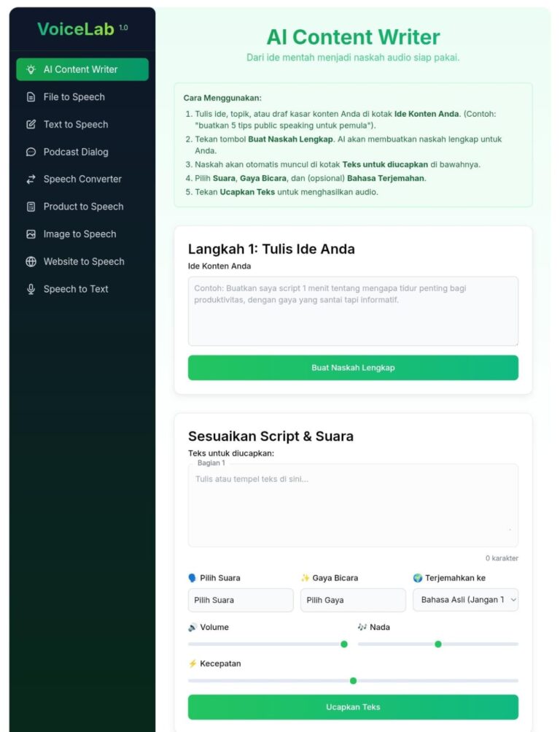This screenshot has height=732, width=560.
Task: Open the Podcast Dialog menu item
Action: (76, 152)
